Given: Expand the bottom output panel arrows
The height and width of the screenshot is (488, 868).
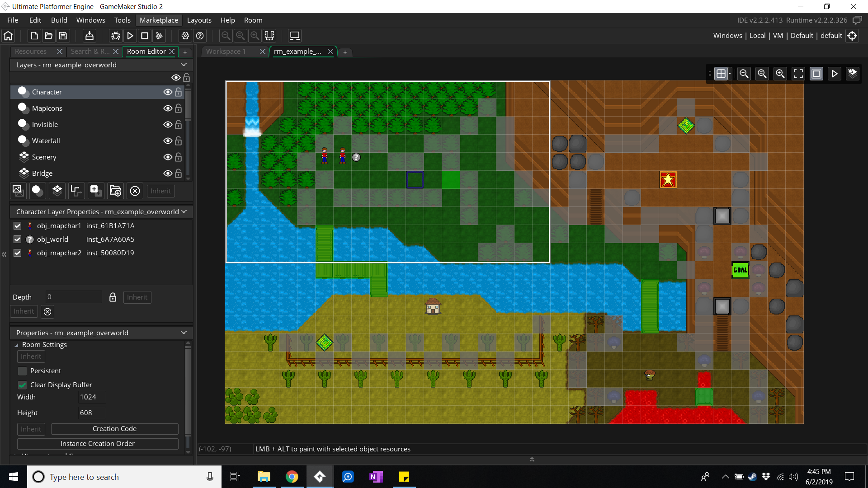Looking at the screenshot, I should (532, 460).
